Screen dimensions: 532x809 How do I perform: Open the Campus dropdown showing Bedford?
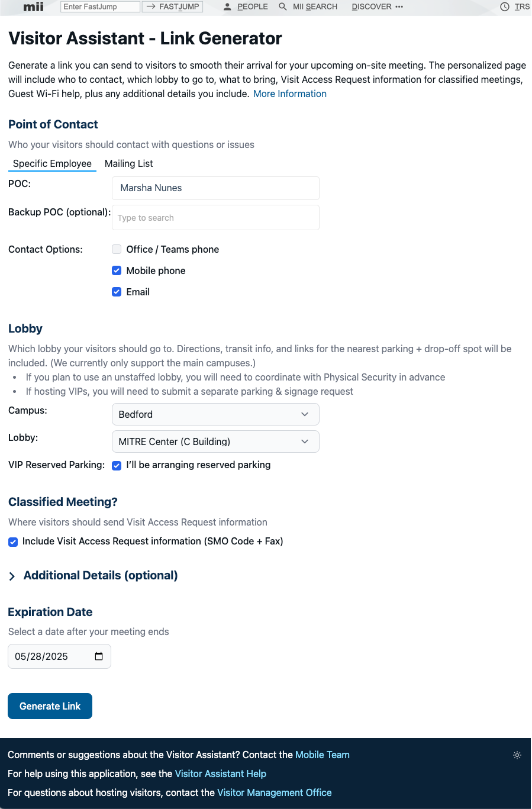[215, 414]
